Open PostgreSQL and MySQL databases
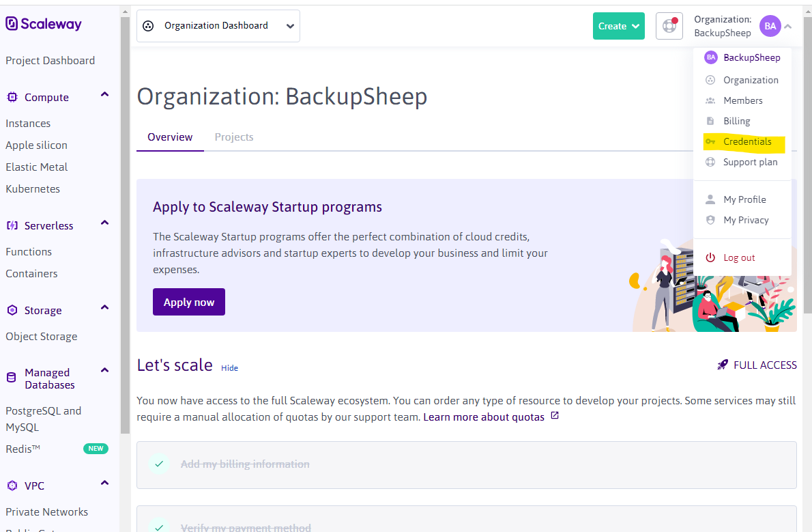The height and width of the screenshot is (532, 812). 44,419
